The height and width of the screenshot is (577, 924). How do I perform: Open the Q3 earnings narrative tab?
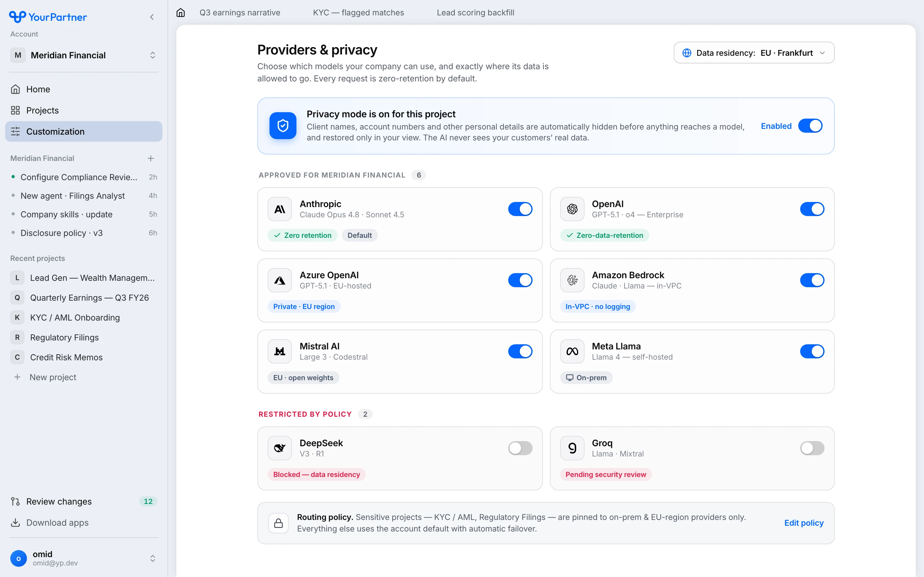point(240,13)
